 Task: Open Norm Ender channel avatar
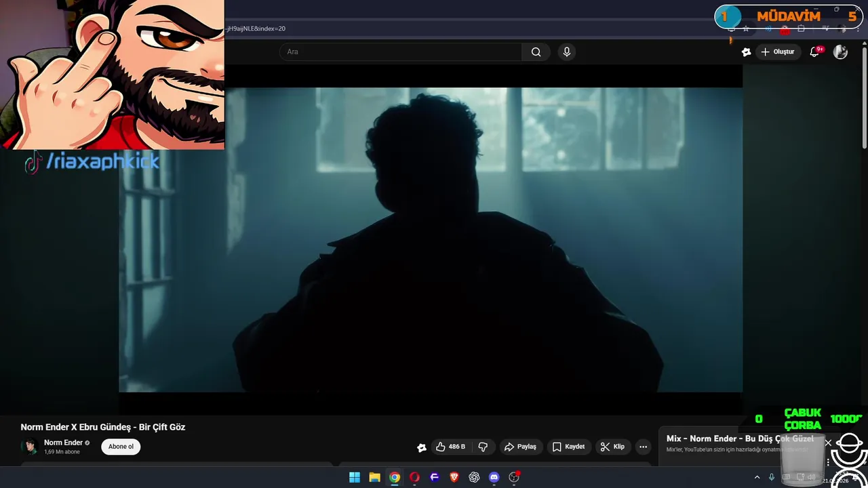30,447
